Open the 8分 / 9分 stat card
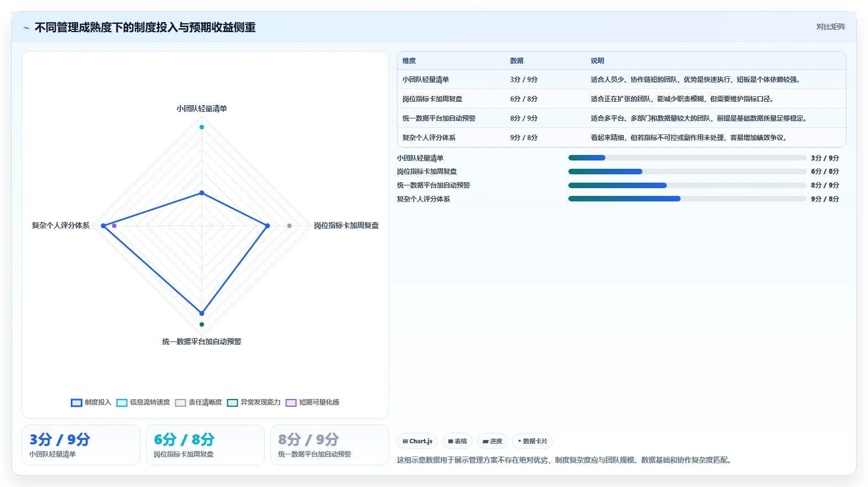The width and height of the screenshot is (868, 487). (x=330, y=445)
